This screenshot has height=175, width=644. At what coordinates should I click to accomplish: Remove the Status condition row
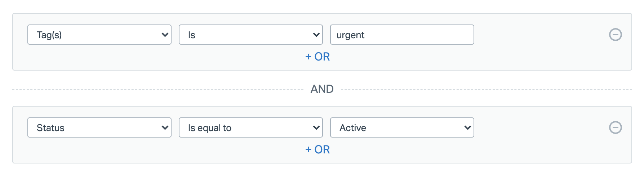(615, 127)
